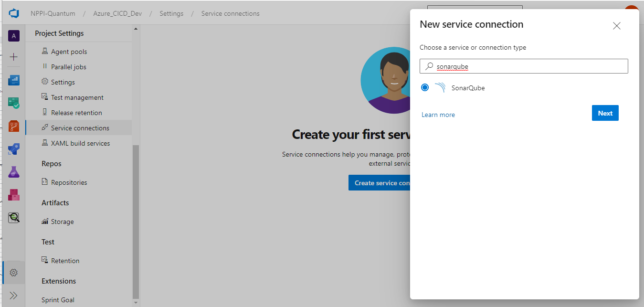Image resolution: width=644 pixels, height=307 pixels.
Task: Click the Repositories icon
Action: point(45,182)
